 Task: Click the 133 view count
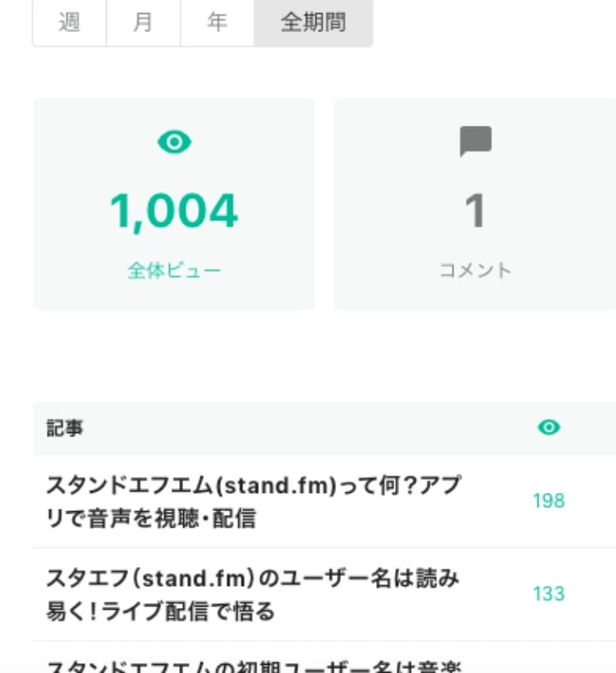click(x=548, y=593)
